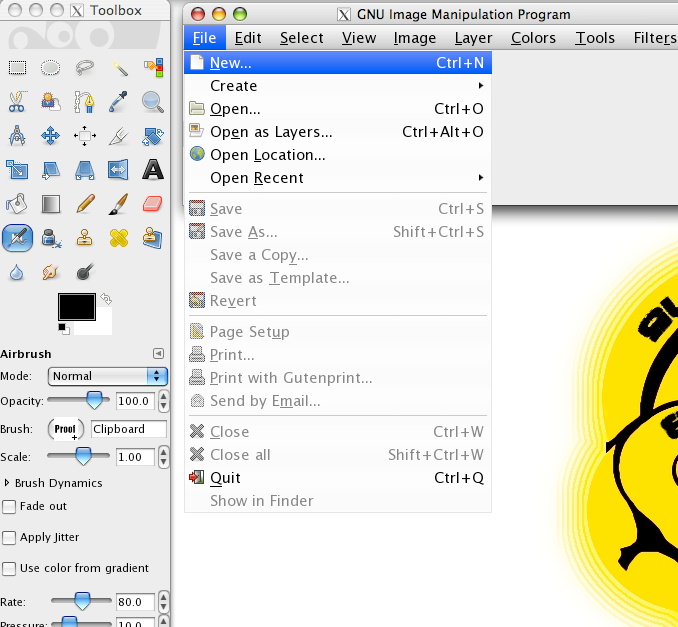
Task: Select the Ellipse Select tool
Action: (x=51, y=68)
